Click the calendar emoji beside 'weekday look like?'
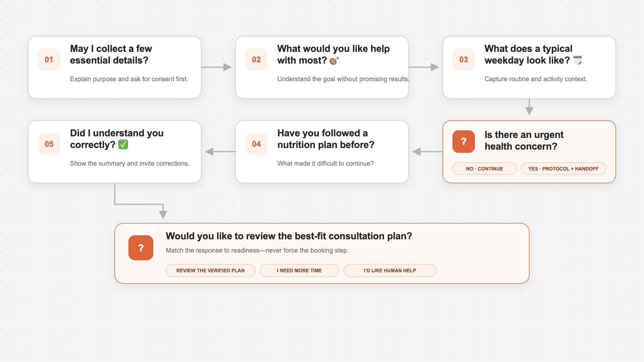 click(x=578, y=60)
